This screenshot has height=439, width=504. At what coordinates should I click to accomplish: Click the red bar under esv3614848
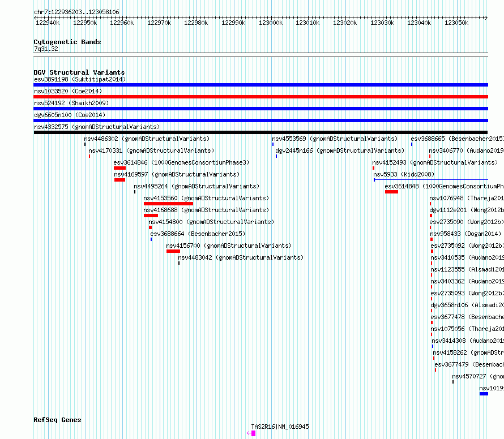(x=391, y=192)
